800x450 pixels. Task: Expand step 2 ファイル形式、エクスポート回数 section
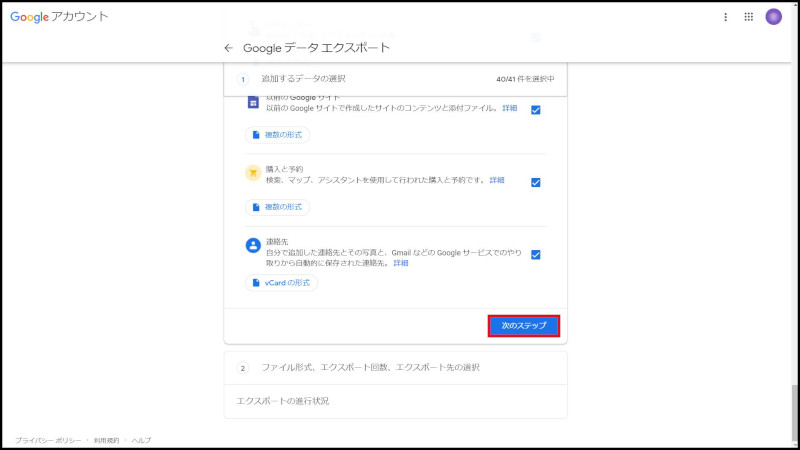coord(370,367)
